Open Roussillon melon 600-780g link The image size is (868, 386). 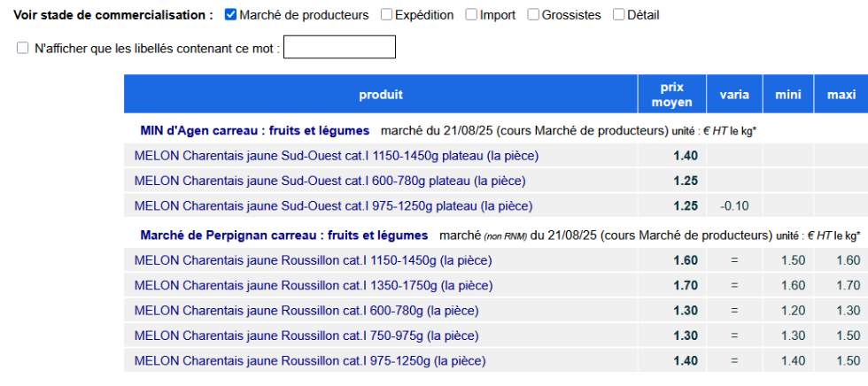[306, 311]
